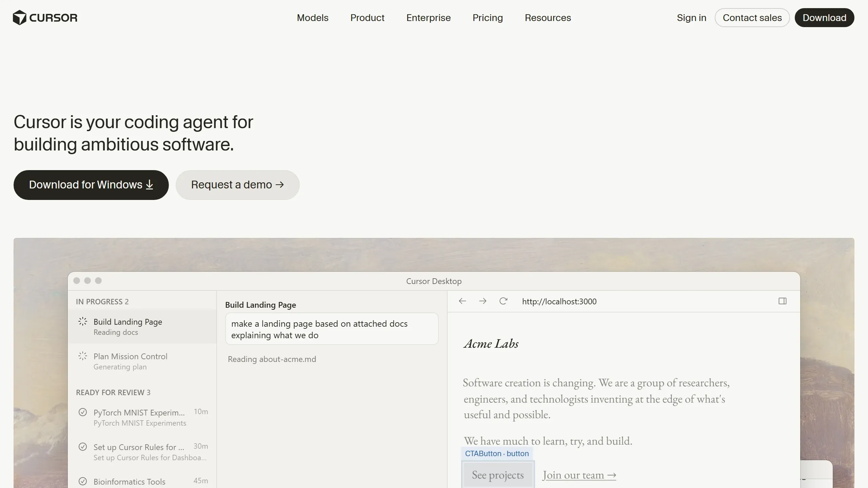
Task: Reload the localhost preview page
Action: 503,301
